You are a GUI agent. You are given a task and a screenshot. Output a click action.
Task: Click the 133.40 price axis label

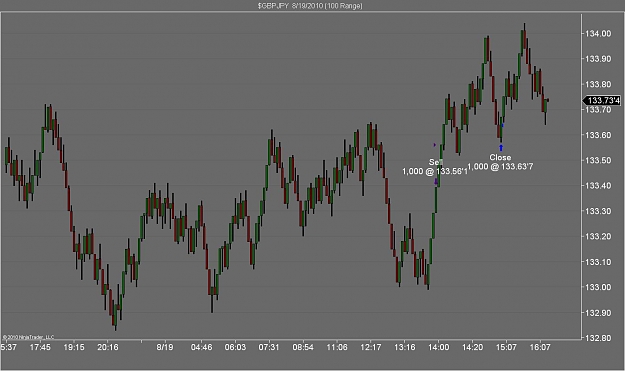[x=597, y=186]
